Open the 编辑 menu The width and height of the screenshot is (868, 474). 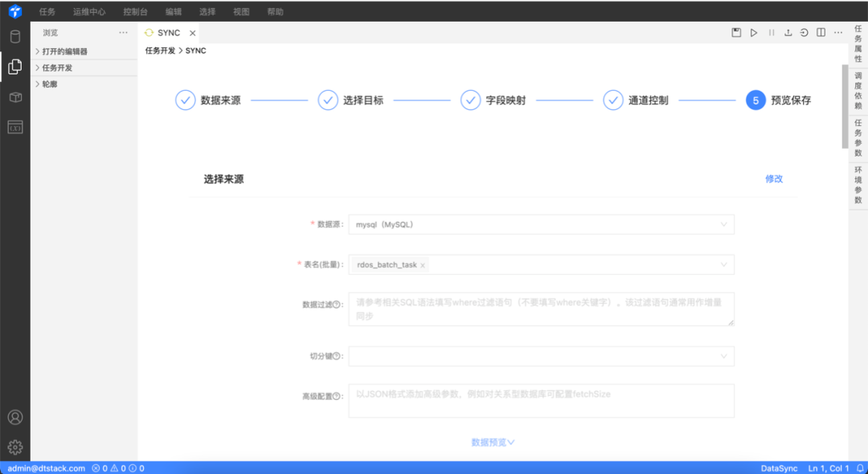click(x=174, y=11)
